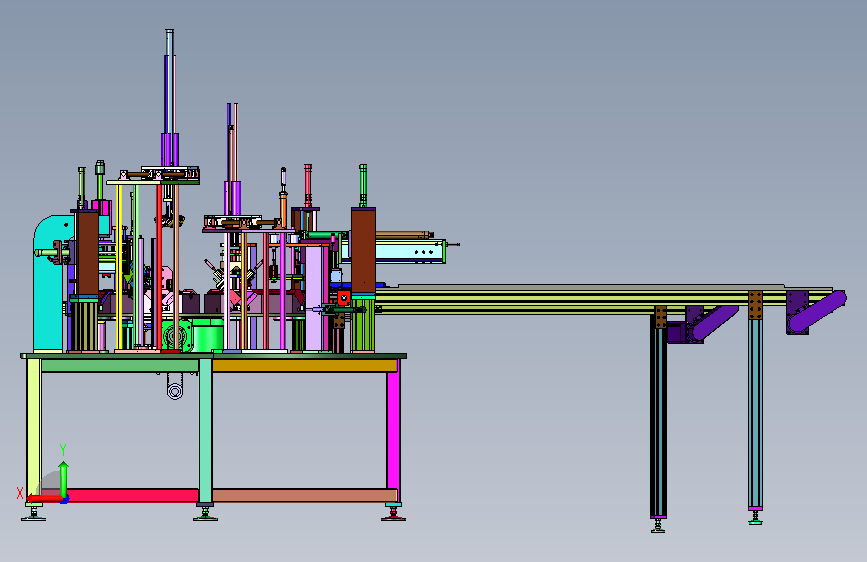Select the teal conveyor support leg
The width and height of the screenshot is (867, 562).
click(755, 414)
